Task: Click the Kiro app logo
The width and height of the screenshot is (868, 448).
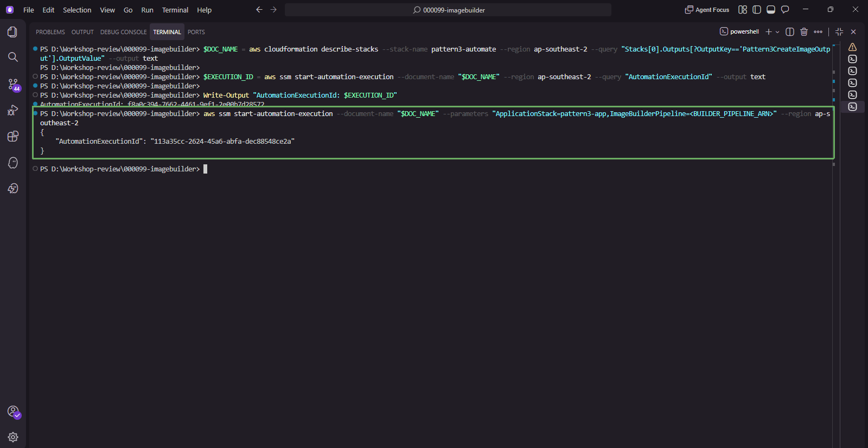Action: [x=10, y=10]
